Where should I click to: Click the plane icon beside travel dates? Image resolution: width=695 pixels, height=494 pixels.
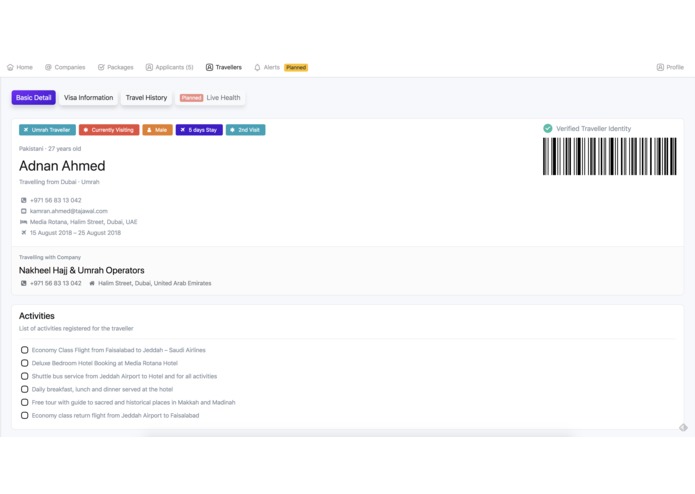click(x=24, y=233)
